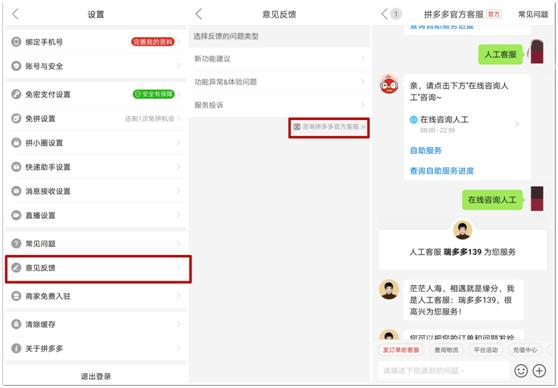This screenshot has height=388, width=558.
Task: Expand the 消息接收设置 row chevron
Action: click(x=179, y=191)
